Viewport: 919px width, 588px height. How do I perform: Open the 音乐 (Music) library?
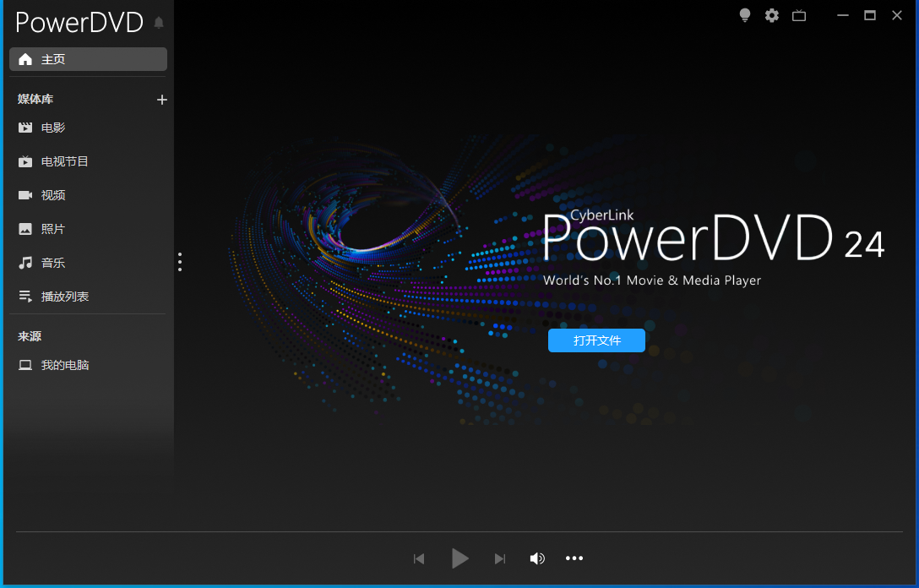click(51, 263)
